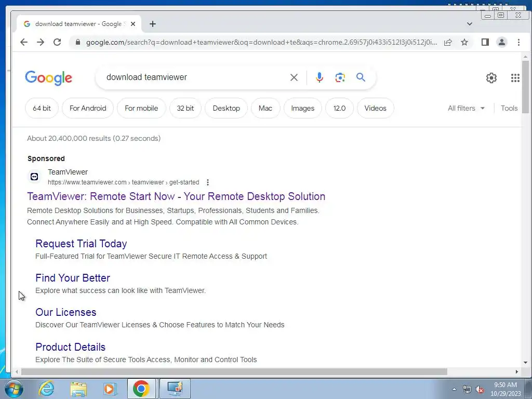Viewport: 532px width, 399px height.
Task: Apply the 64 bit filter chip
Action: coord(42,108)
